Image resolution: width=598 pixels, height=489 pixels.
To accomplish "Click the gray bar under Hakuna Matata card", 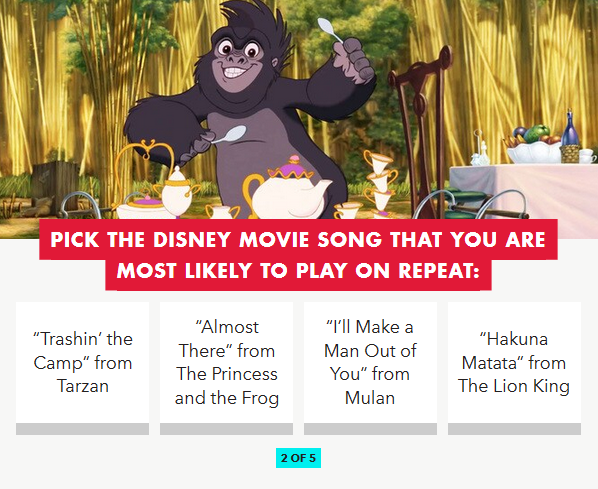I will point(514,429).
